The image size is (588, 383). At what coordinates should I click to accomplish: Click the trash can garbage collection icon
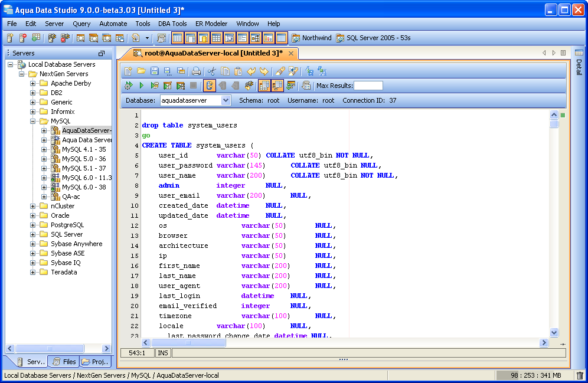point(580,375)
